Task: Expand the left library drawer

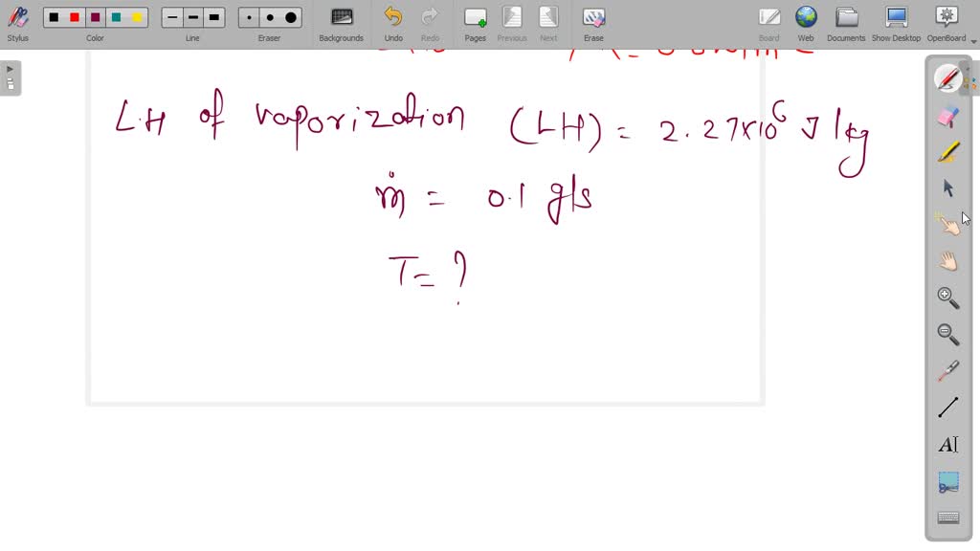Action: pyautogui.click(x=8, y=68)
